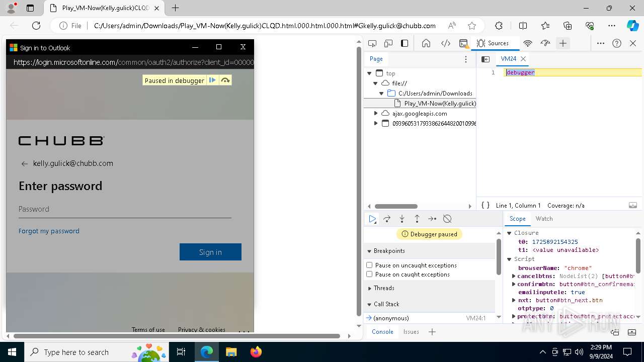The width and height of the screenshot is (644, 362).
Task: Expand the quick view drawer icon
Action: 632,332
